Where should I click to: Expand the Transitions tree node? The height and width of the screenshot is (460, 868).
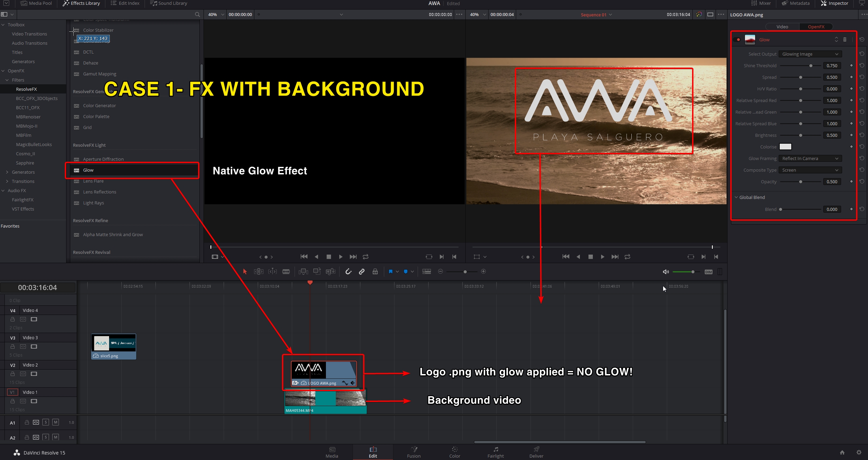7,181
